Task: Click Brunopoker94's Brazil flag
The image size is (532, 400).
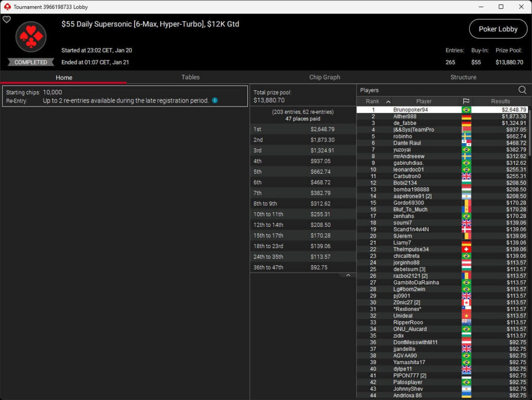Action: (465, 110)
